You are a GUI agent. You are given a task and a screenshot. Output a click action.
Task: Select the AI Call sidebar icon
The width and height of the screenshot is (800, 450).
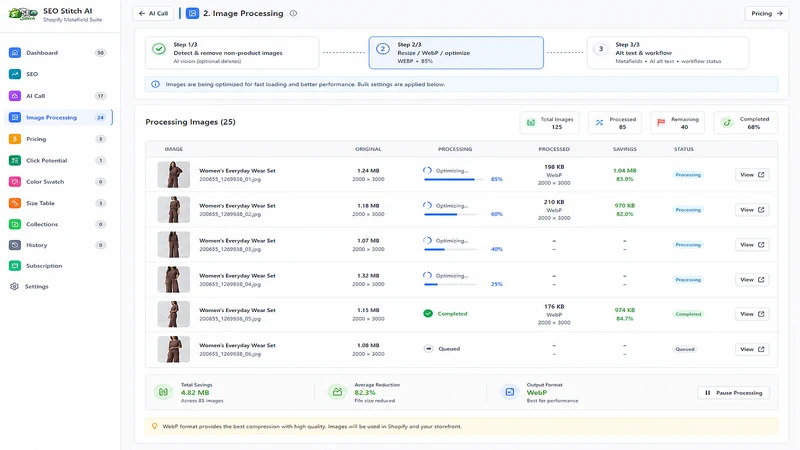(15, 96)
